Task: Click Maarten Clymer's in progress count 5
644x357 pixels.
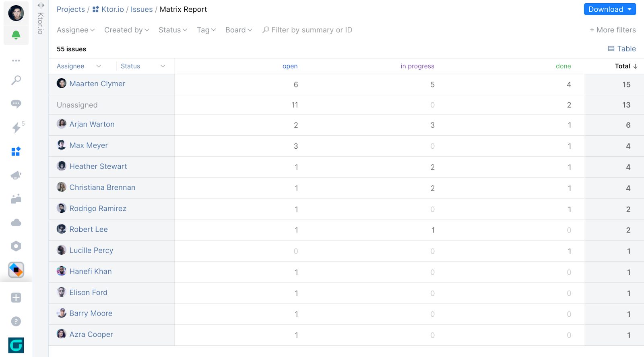Action: tap(433, 85)
